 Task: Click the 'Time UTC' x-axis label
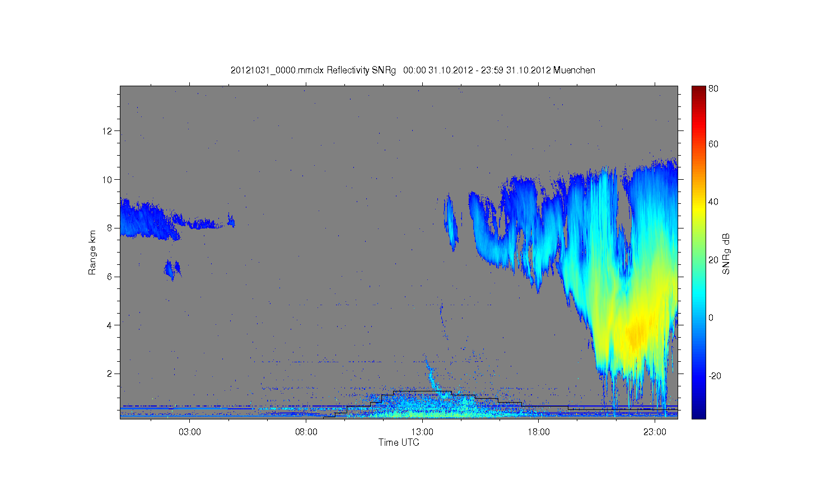(x=399, y=442)
